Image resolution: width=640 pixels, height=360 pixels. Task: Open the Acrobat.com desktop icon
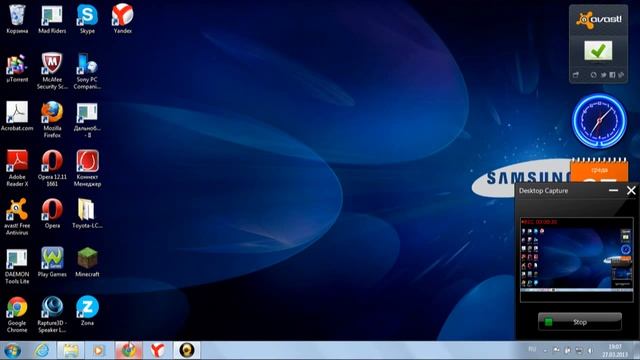click(17, 116)
